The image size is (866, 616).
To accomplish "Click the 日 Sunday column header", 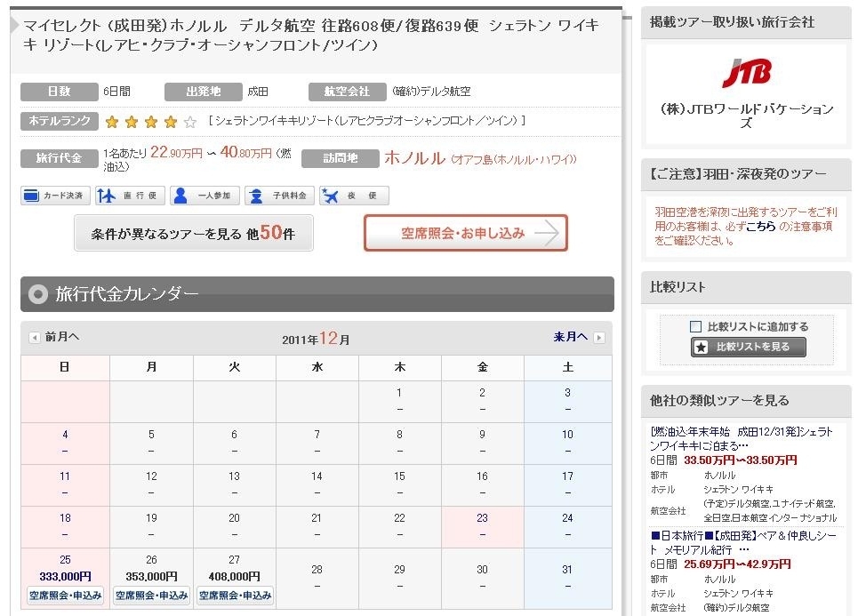I will click(65, 368).
